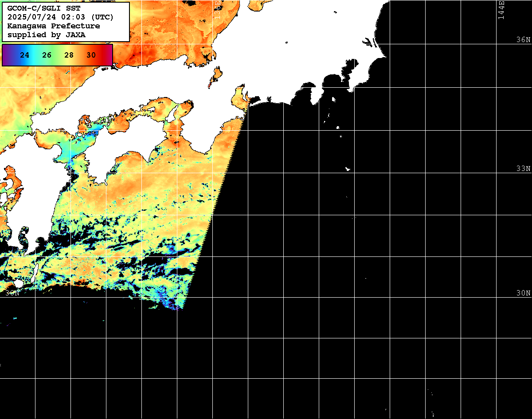Click the 24 value on the temperature color bar
This screenshot has width=532, height=419.
pyautogui.click(x=25, y=55)
